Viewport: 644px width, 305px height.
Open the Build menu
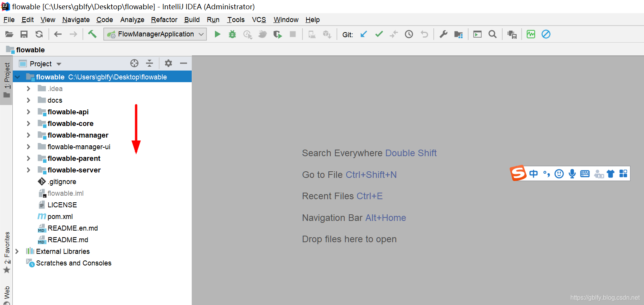click(x=192, y=20)
